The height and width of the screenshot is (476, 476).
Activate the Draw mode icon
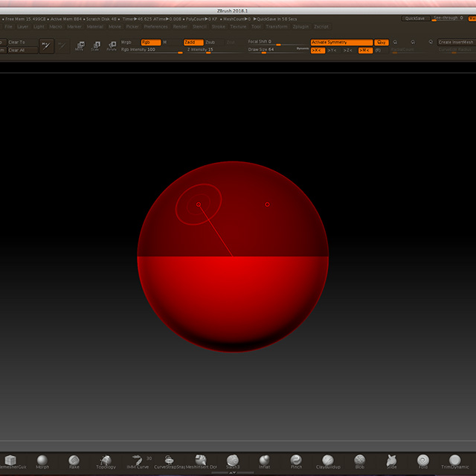[x=46, y=46]
